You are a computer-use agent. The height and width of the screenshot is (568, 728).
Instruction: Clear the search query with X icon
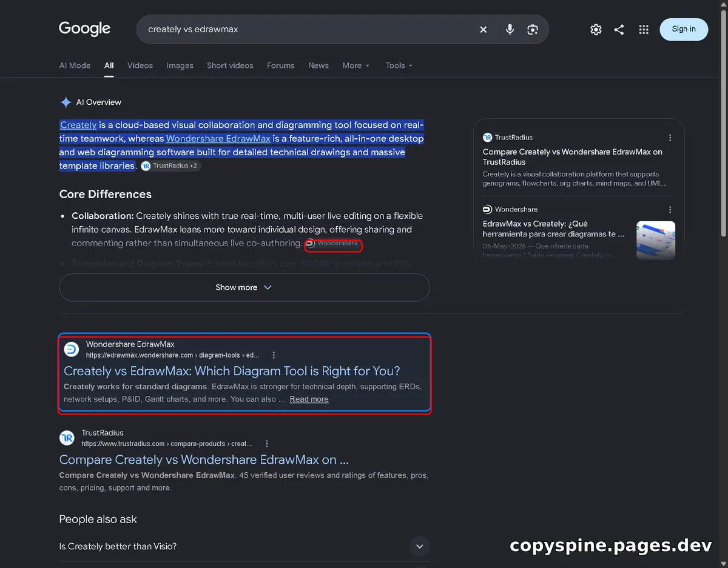coord(484,29)
